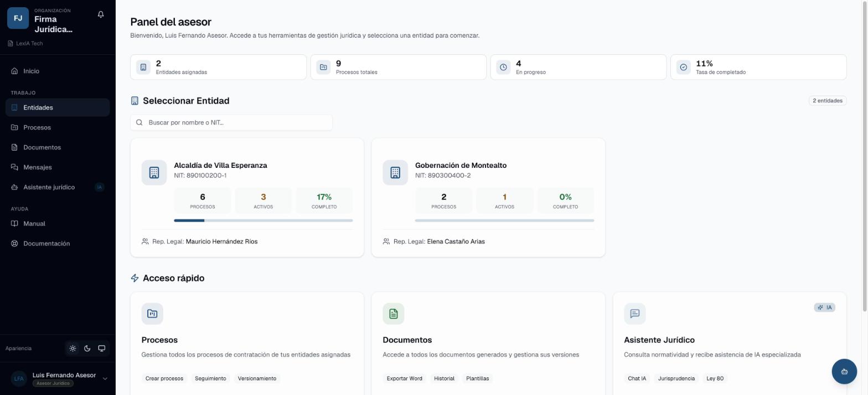The image size is (868, 395).
Task: Click the Mensajes chat icon in sidebar
Action: [14, 167]
